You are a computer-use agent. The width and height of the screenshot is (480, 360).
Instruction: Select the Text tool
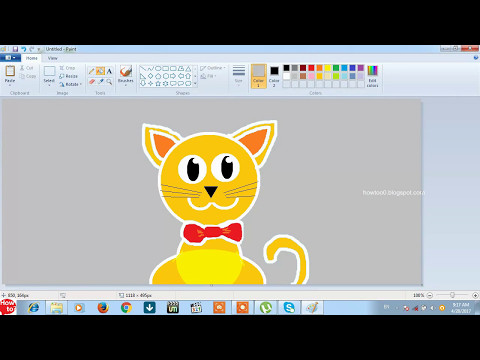pyautogui.click(x=109, y=71)
